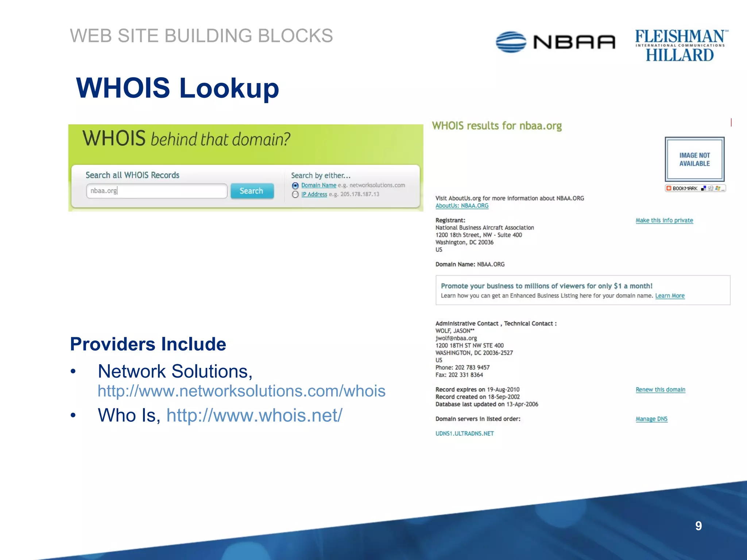
Task: Click the Providers Include heading
Action: pyautogui.click(x=148, y=344)
